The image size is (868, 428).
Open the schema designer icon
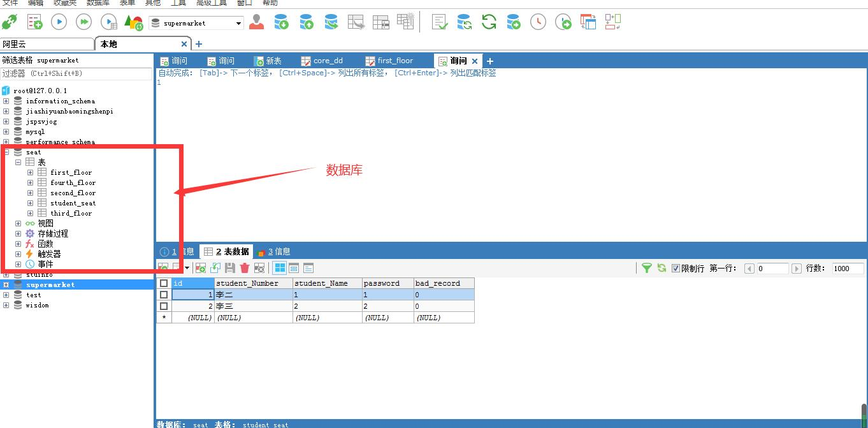[588, 22]
